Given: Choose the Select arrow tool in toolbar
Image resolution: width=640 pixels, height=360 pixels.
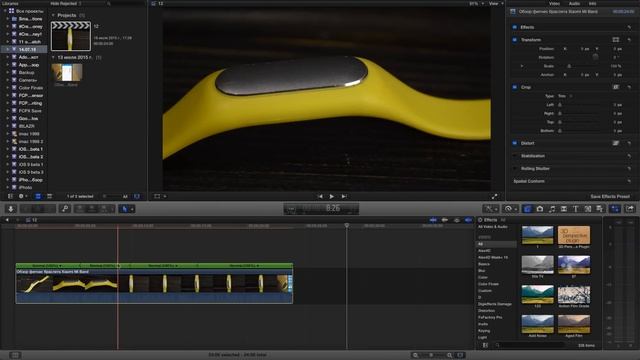Looking at the screenshot, I should [x=125, y=209].
